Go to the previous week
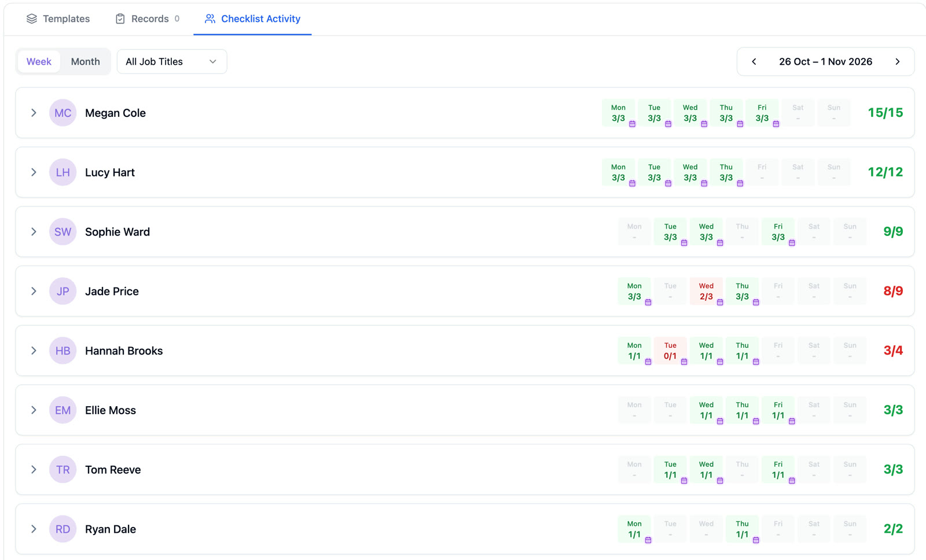Viewport: 926px width, 560px height. click(754, 61)
